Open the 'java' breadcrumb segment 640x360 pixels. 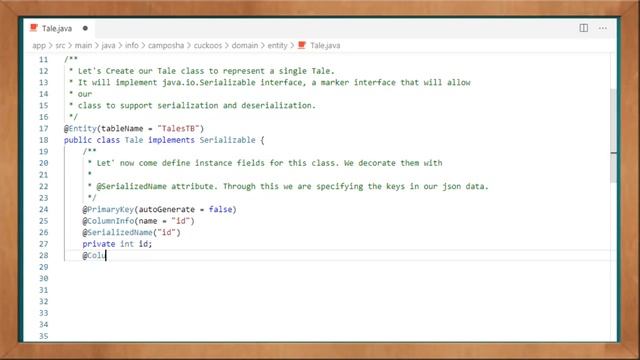pyautogui.click(x=108, y=45)
